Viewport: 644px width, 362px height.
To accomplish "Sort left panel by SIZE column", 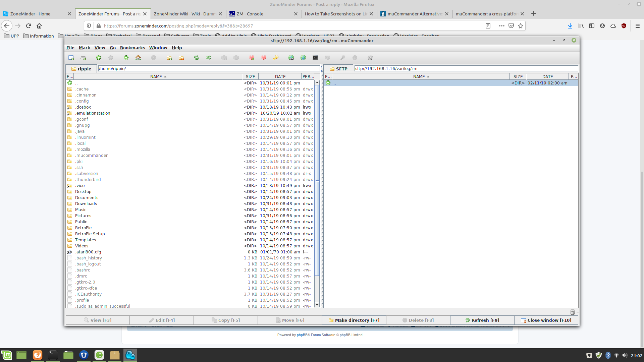I will (x=250, y=77).
